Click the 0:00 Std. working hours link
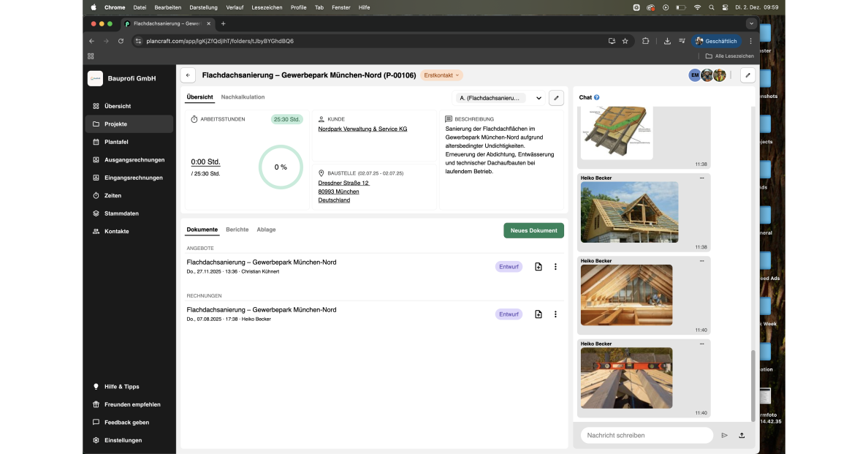Screen dimensions: 868x454 pos(205,162)
